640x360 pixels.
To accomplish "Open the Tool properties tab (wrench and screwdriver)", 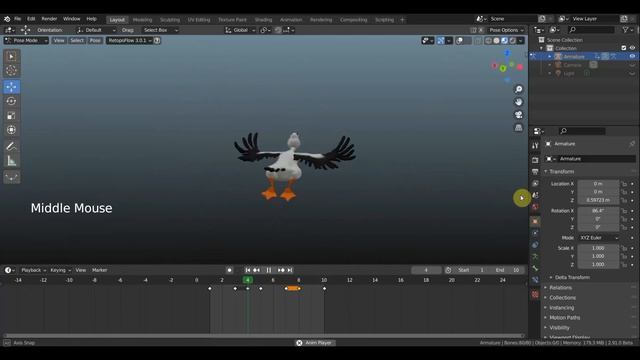I will [535, 146].
